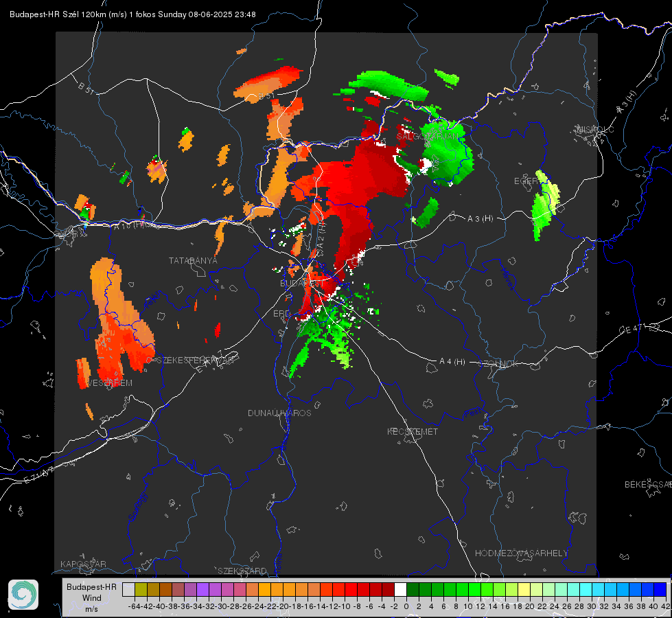
Task: Click the TATABÁNYA city label
Action: (193, 261)
